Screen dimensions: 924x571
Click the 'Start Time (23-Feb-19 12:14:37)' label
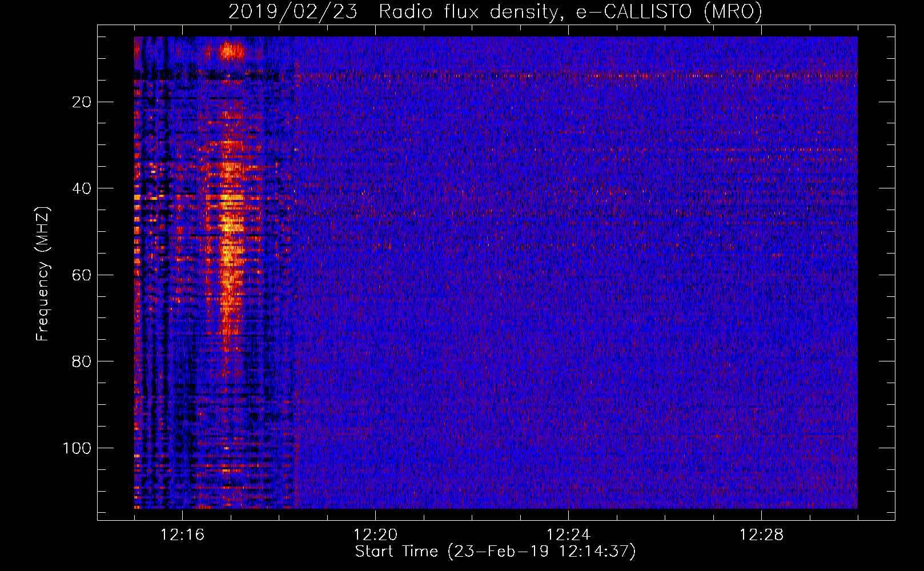pyautogui.click(x=495, y=552)
